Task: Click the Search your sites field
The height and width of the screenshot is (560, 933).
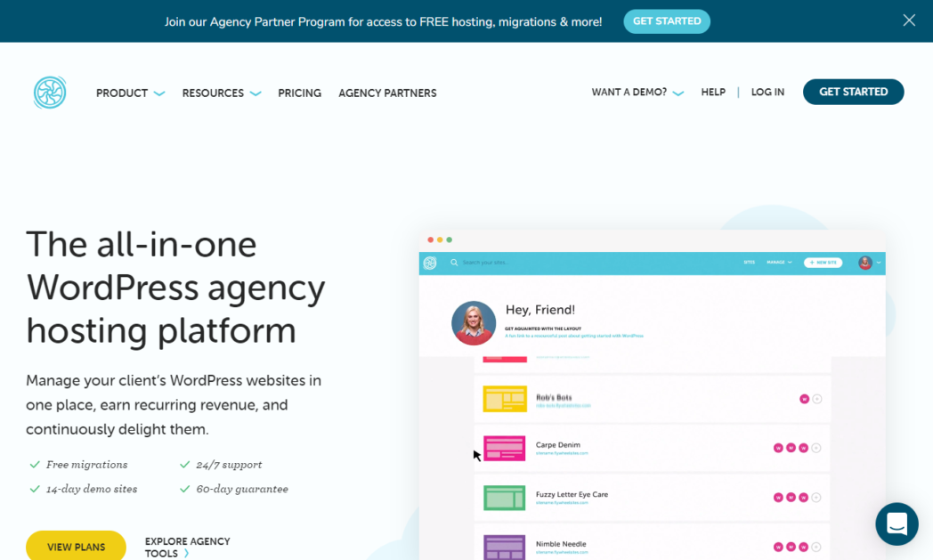Action: (485, 263)
